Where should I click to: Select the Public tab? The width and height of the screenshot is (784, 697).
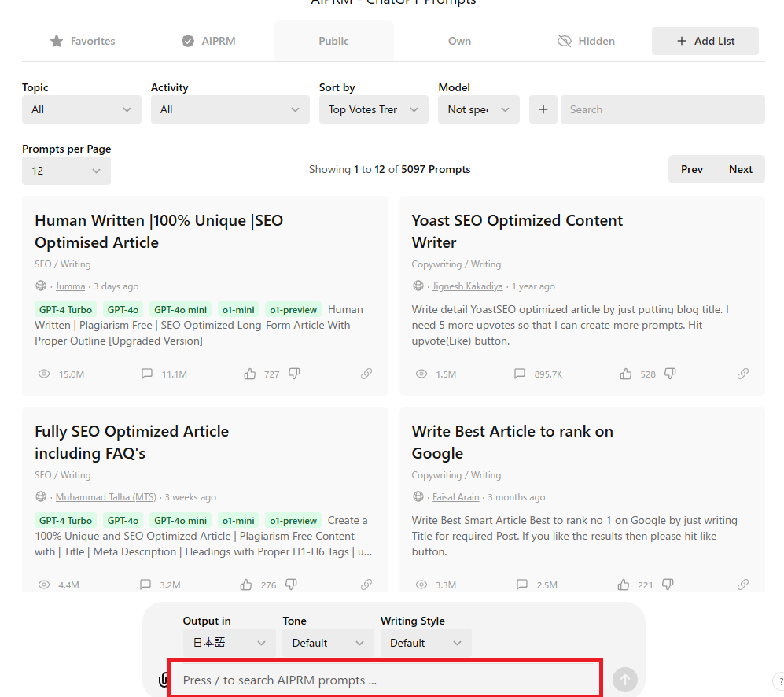click(333, 41)
